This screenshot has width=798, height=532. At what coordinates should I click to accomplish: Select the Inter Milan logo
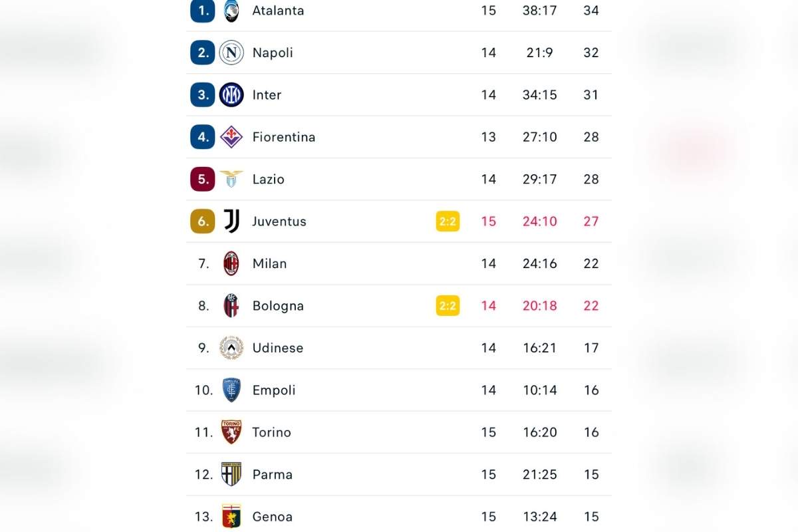231,94
